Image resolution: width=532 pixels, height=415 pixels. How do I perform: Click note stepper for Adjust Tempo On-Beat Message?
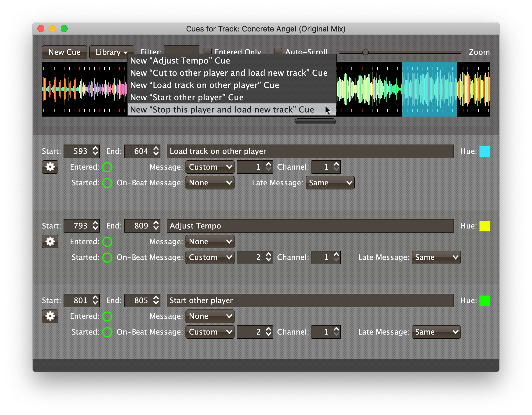(x=255, y=257)
